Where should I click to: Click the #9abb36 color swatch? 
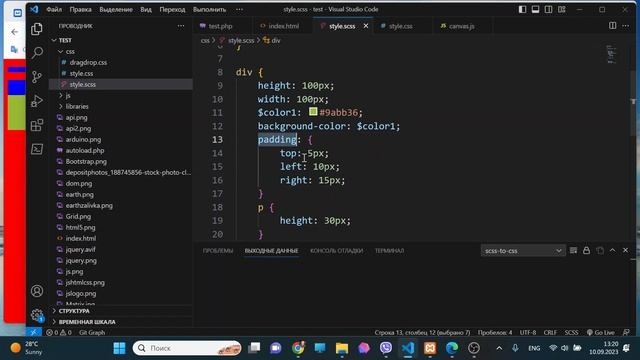pos(313,111)
